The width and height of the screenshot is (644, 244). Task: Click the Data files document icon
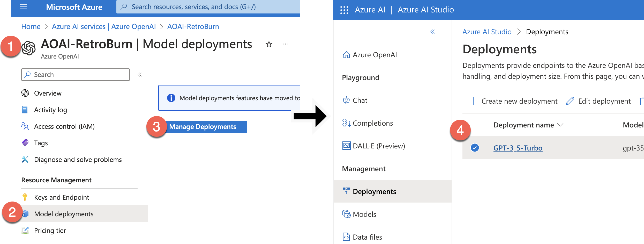[x=346, y=237]
